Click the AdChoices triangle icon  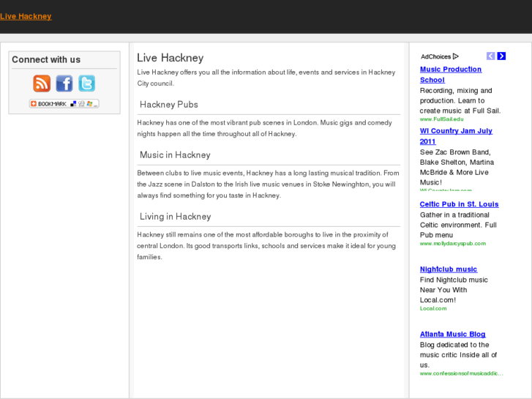(x=455, y=56)
